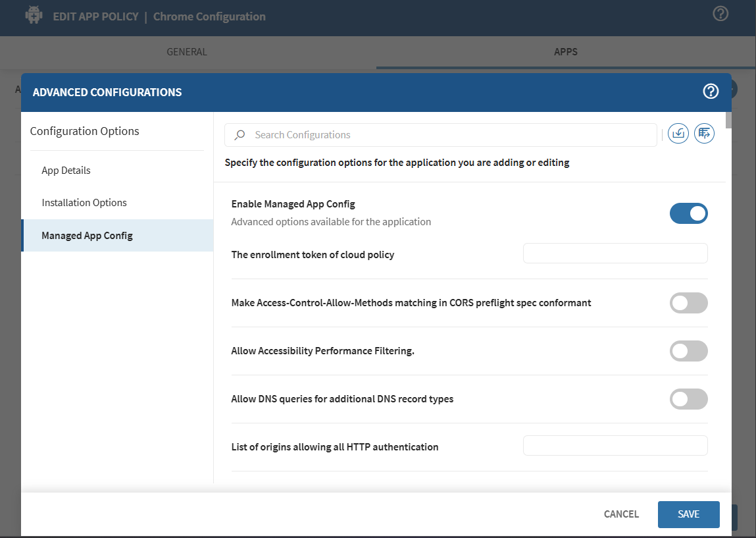Turn on Allow Accessibility Performance Filtering
This screenshot has width=756, height=538.
click(x=689, y=351)
